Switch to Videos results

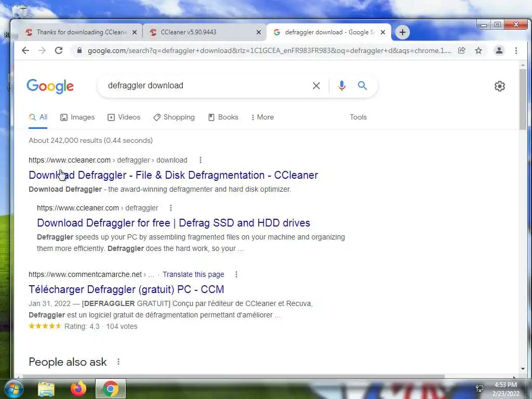(124, 117)
